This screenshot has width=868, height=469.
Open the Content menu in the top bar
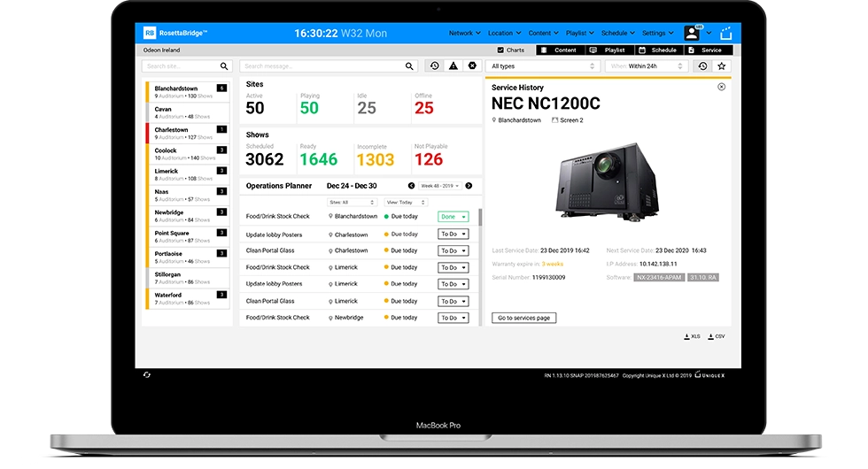[544, 34]
